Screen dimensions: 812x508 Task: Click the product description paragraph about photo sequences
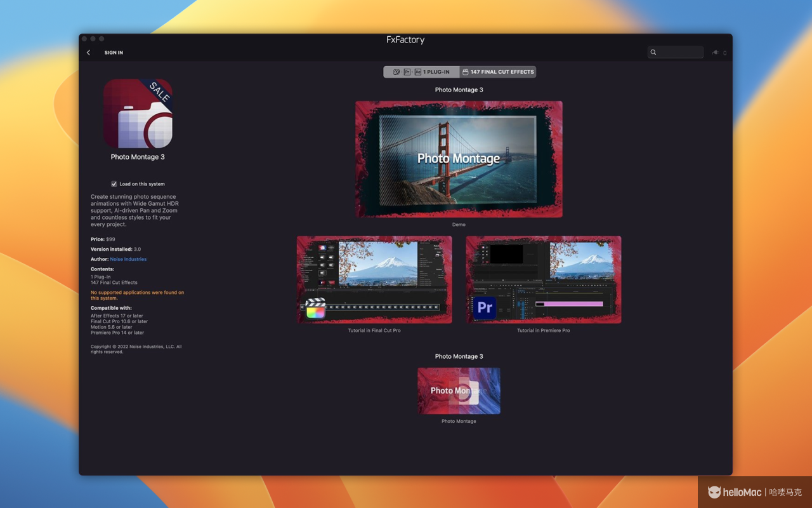[134, 211]
